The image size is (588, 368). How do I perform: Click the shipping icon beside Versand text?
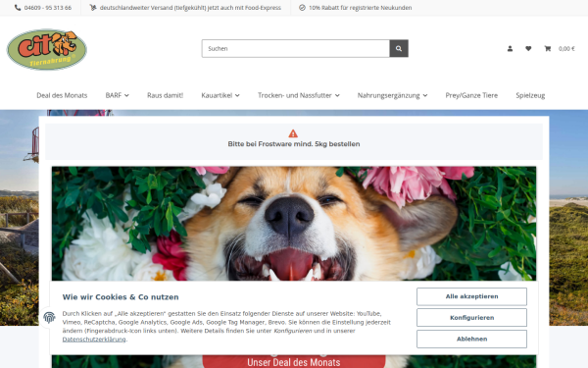pyautogui.click(x=93, y=8)
